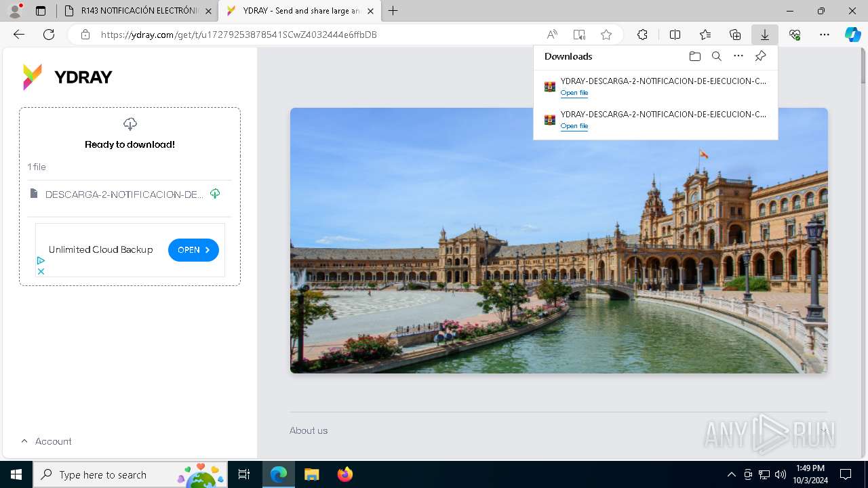
Task: Pin the Downloads panel
Action: (x=760, y=56)
